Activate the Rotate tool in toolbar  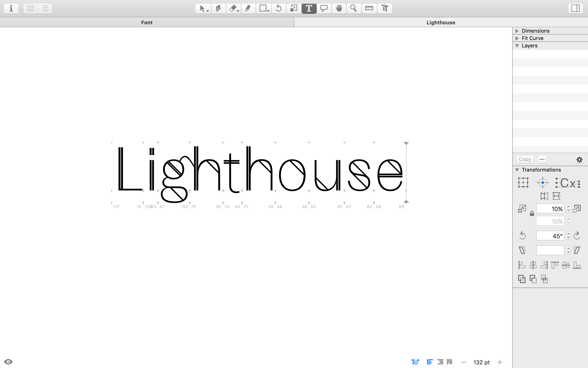[279, 9]
